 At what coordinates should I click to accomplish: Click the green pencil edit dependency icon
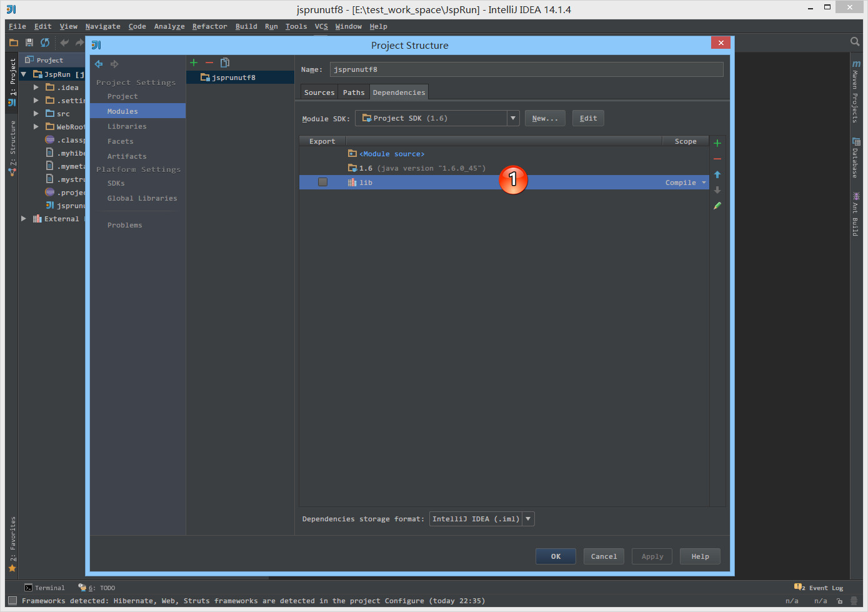click(x=717, y=206)
